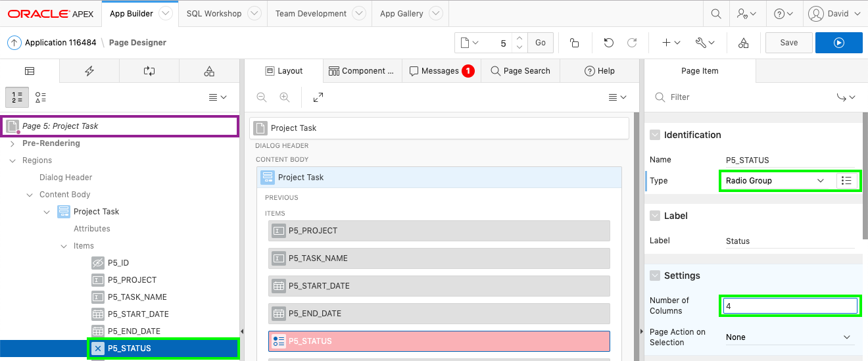Switch to the Messages tab
The height and width of the screenshot is (361, 868).
(x=441, y=71)
